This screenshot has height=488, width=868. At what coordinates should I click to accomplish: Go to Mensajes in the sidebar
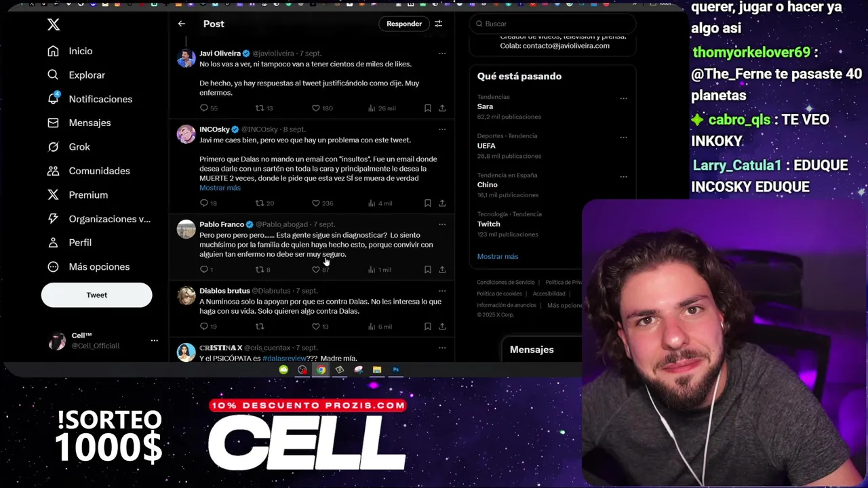(79, 123)
